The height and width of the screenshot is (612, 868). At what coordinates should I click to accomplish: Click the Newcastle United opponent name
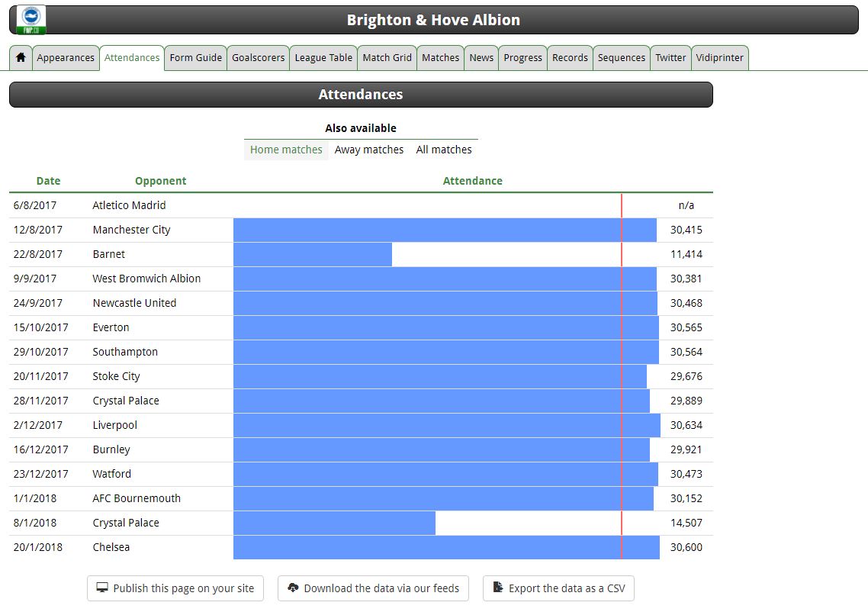134,302
